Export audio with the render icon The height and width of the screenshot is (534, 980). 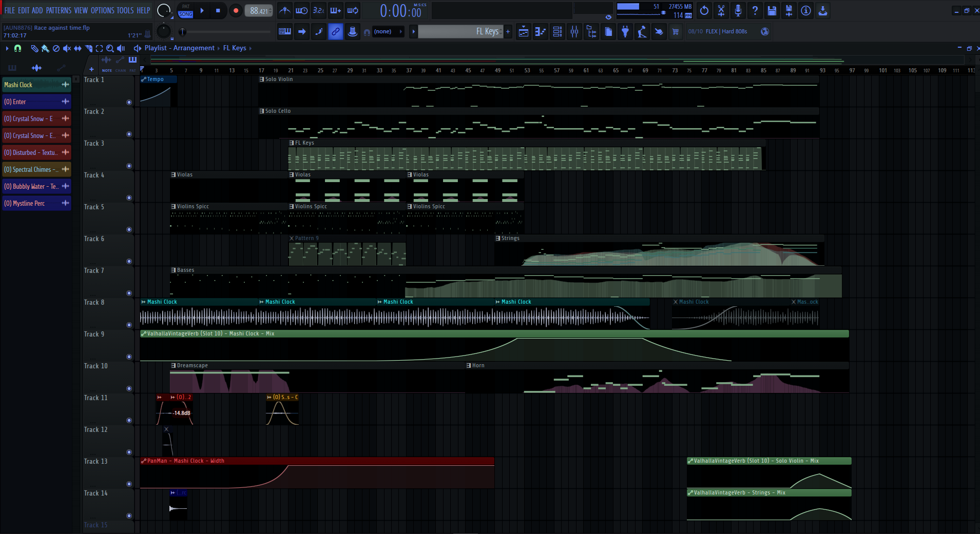pos(789,10)
